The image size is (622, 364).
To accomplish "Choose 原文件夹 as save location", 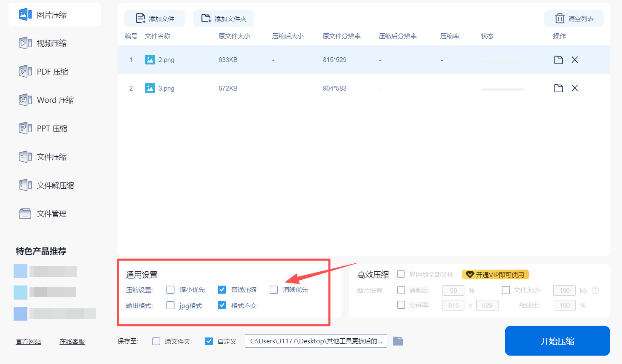I will click(x=156, y=341).
